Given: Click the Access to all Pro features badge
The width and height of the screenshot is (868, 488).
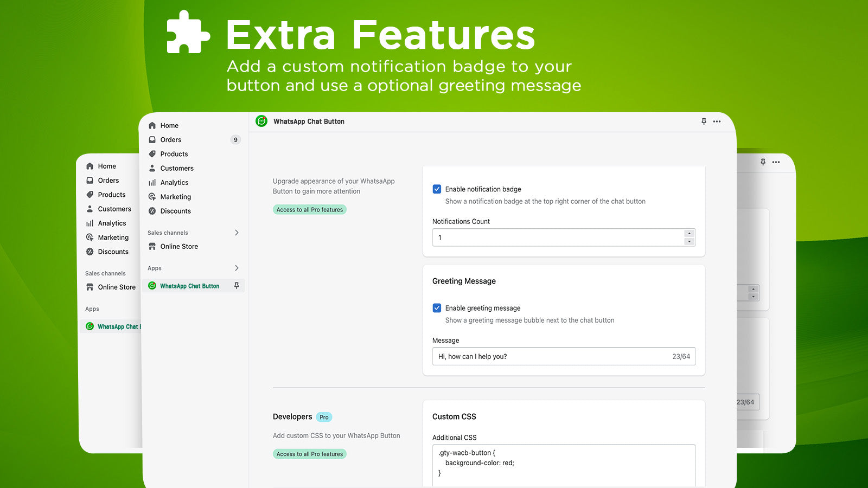Looking at the screenshot, I should click(x=309, y=209).
